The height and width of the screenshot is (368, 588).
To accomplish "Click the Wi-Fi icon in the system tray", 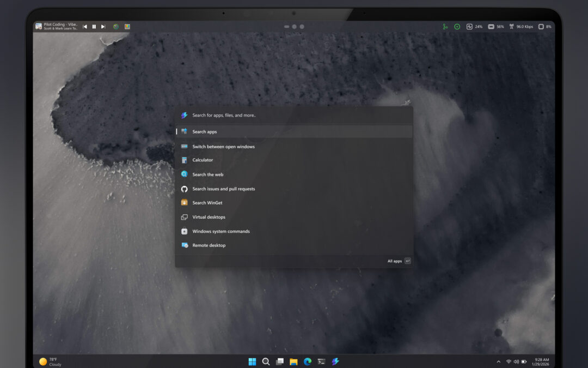I will click(x=507, y=361).
